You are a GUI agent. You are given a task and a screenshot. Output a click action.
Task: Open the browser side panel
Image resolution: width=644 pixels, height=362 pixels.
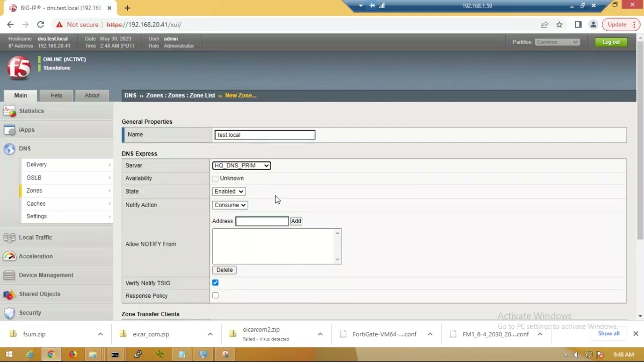[x=578, y=24]
